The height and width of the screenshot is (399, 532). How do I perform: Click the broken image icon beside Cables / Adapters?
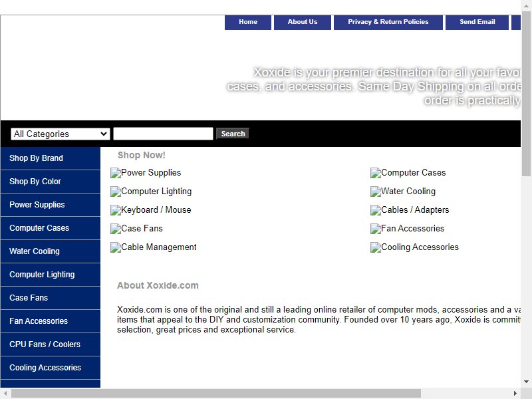pos(376,210)
